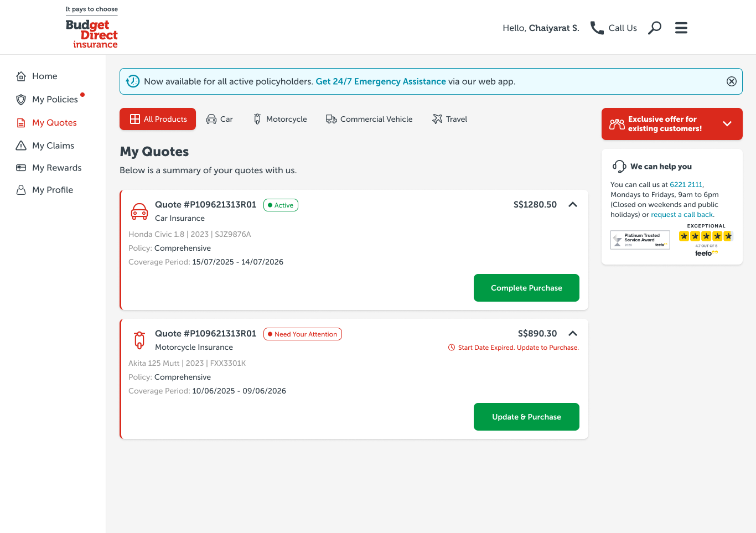This screenshot has height=533, width=756.
Task: Click the 24/7 clock icon in the banner
Action: [x=133, y=81]
